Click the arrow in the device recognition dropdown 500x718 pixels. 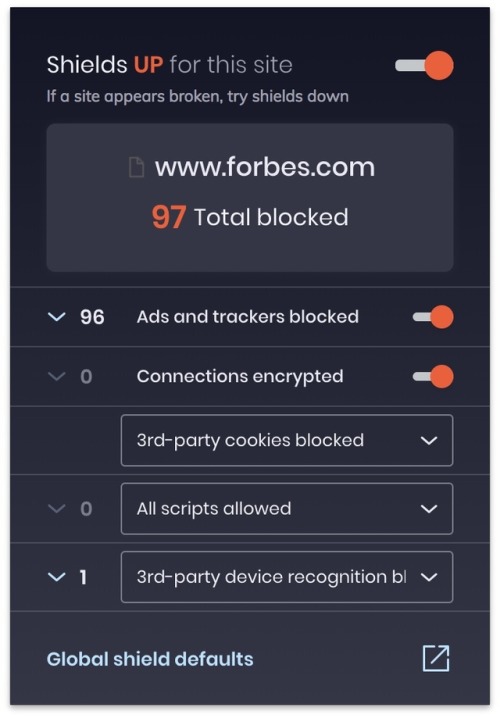[429, 577]
